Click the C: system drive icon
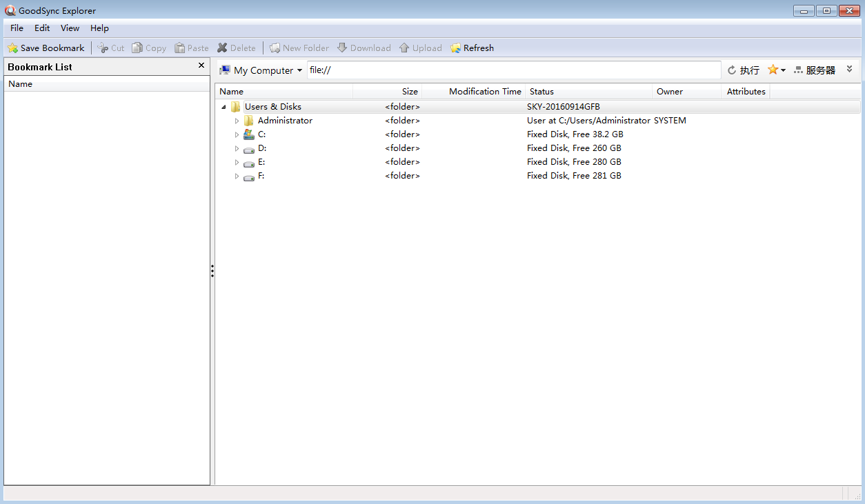The height and width of the screenshot is (504, 865). 249,134
